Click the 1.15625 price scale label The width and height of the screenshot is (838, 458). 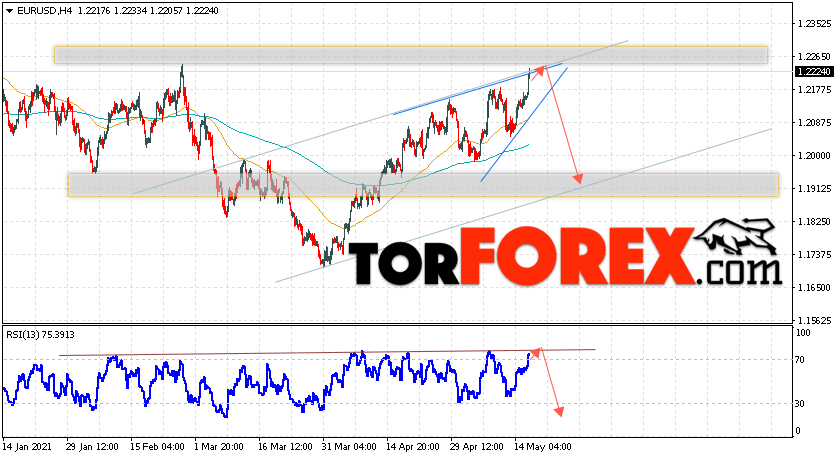point(814,321)
